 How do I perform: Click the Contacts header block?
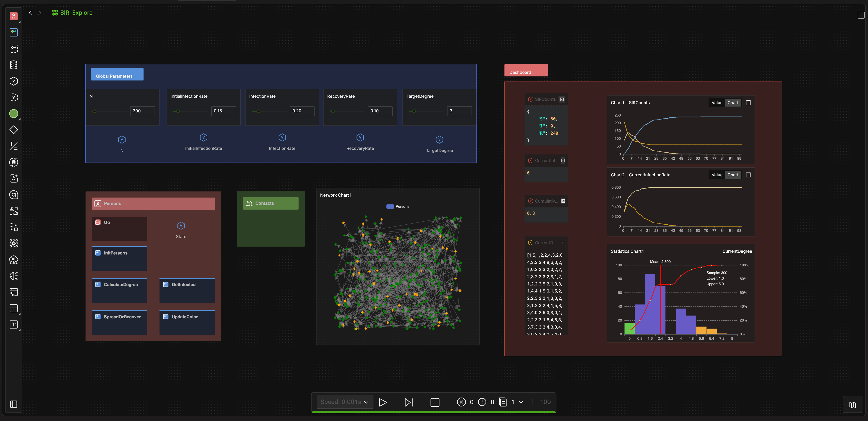pos(270,203)
